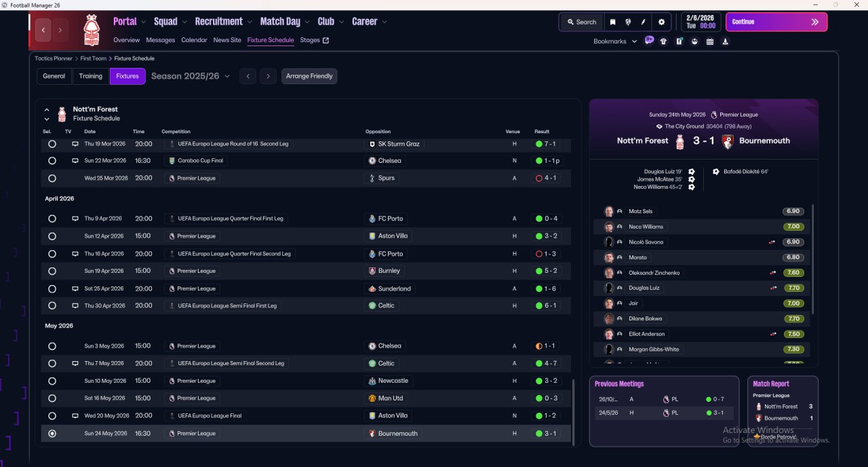Click the Nottingham Forest club badge in header
The height and width of the screenshot is (467, 868).
click(91, 30)
